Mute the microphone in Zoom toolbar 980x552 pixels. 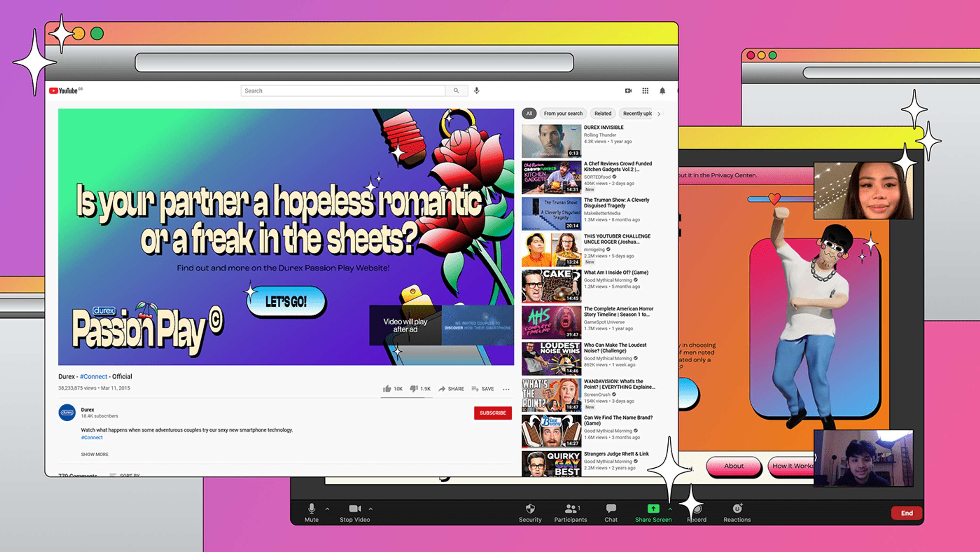312,513
